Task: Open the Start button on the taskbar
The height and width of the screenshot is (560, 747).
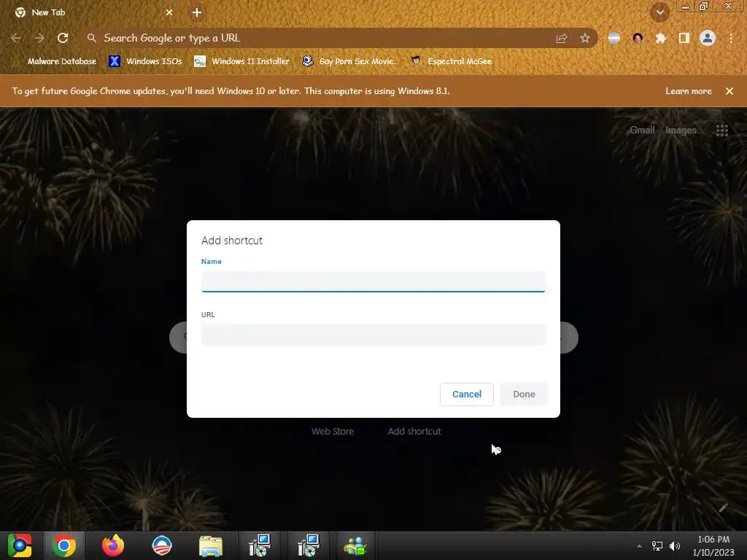Action: [x=20, y=545]
